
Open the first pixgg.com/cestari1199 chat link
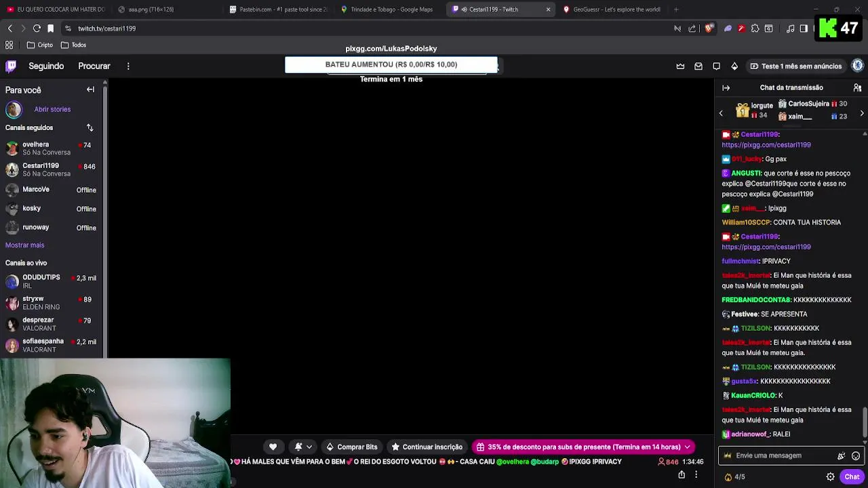click(766, 145)
